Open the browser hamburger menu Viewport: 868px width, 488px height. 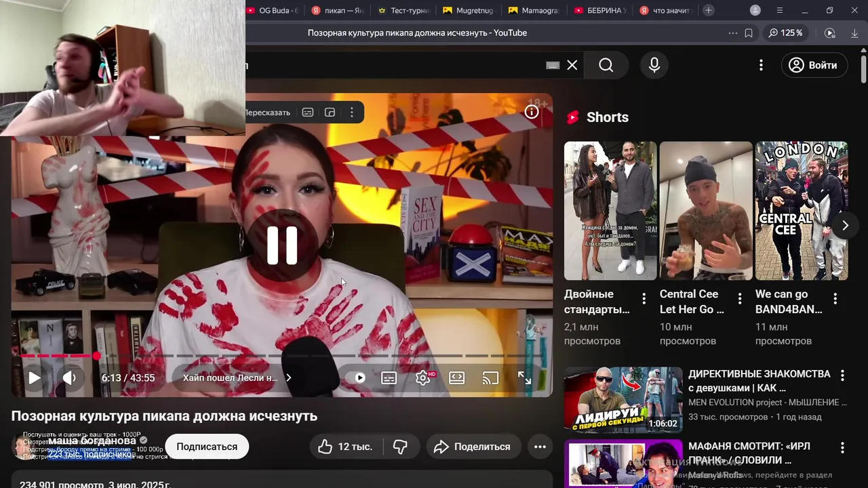click(x=780, y=10)
